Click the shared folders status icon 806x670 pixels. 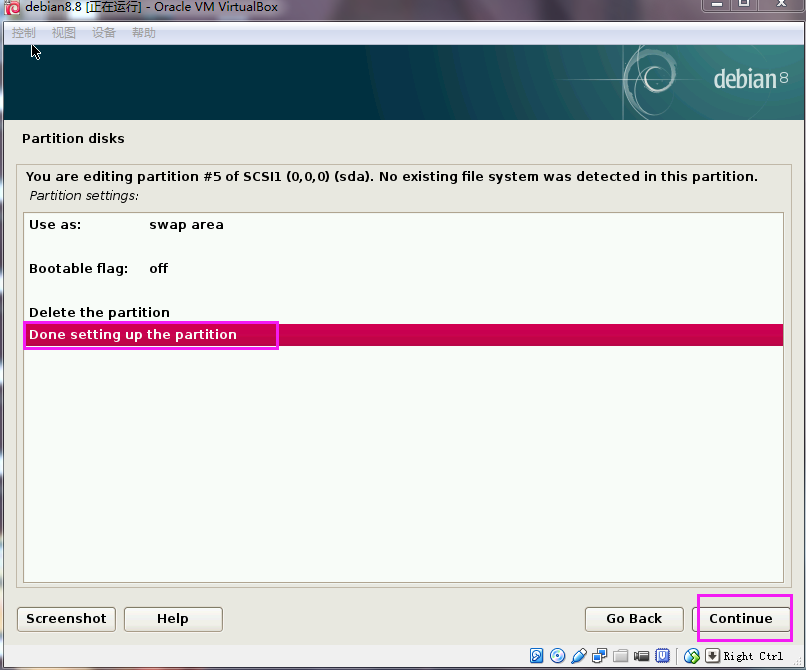620,656
